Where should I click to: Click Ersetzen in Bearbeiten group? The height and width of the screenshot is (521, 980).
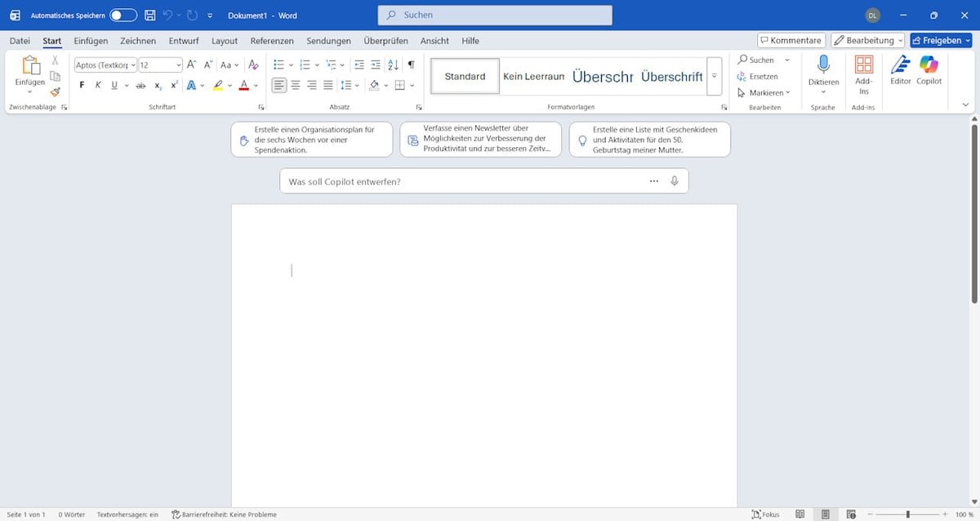point(758,76)
